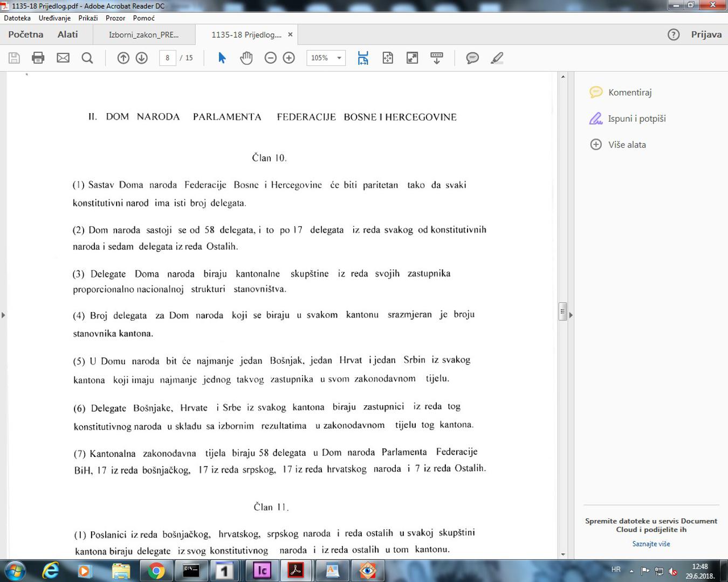
Task: Open the Uređivanje menu
Action: pyautogui.click(x=54, y=18)
